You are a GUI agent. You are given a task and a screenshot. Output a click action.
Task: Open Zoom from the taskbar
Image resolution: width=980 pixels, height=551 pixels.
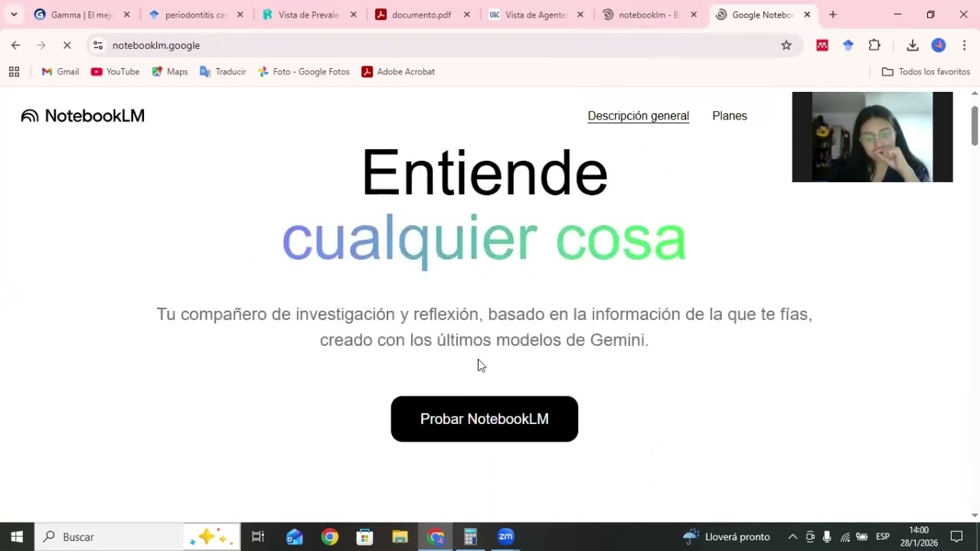click(x=506, y=536)
